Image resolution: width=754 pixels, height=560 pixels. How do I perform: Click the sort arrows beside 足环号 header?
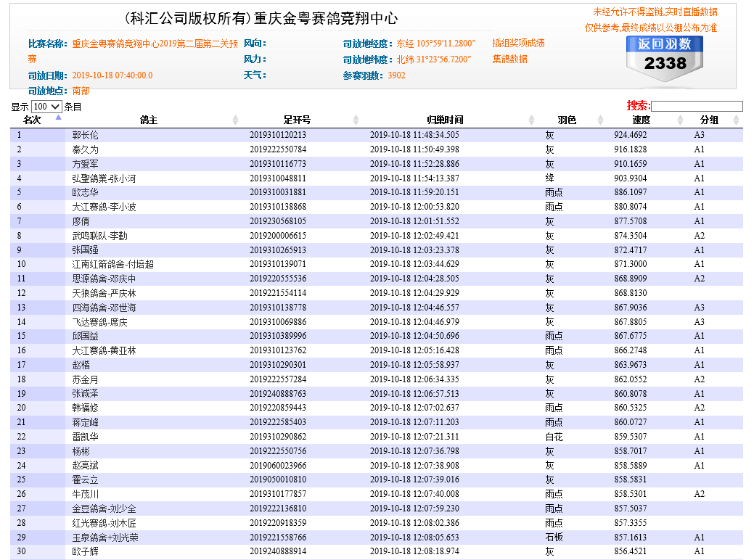tap(356, 120)
